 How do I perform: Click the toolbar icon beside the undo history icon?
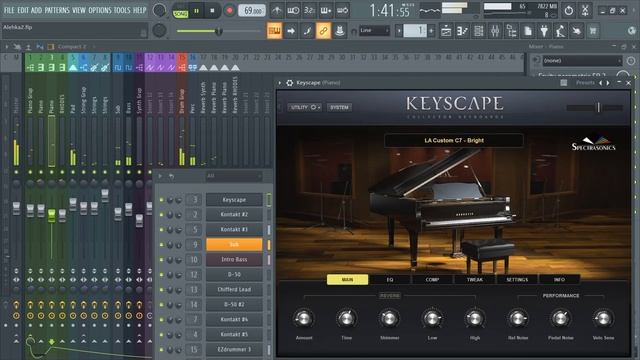click(585, 11)
